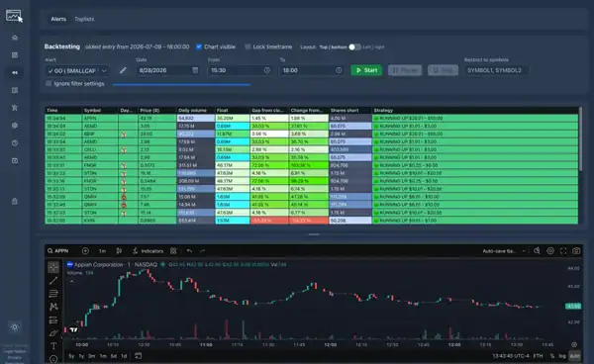The width and height of the screenshot is (594, 364).
Task: Open the dashboard grid icon in sidebar
Action: (15, 54)
